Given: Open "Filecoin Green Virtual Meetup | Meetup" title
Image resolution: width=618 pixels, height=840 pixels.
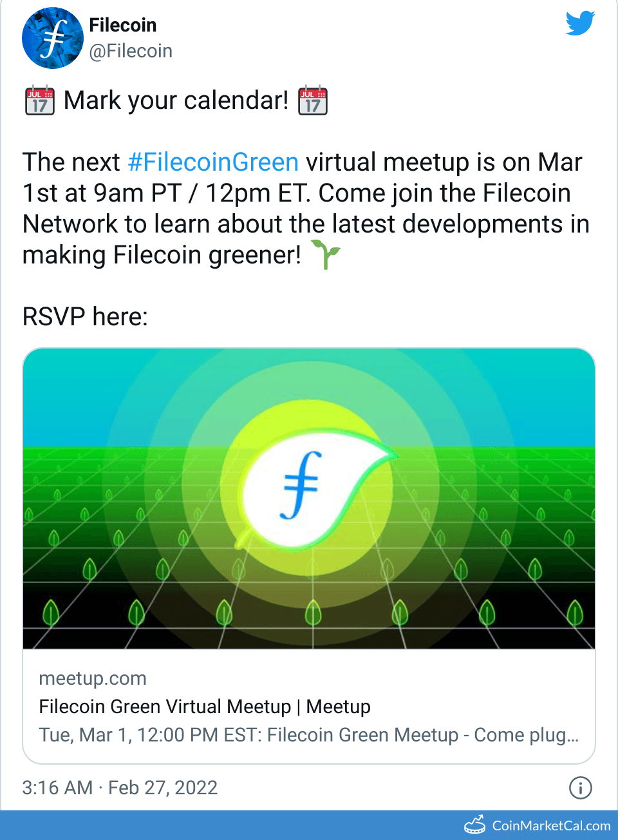Looking at the screenshot, I should (x=205, y=707).
